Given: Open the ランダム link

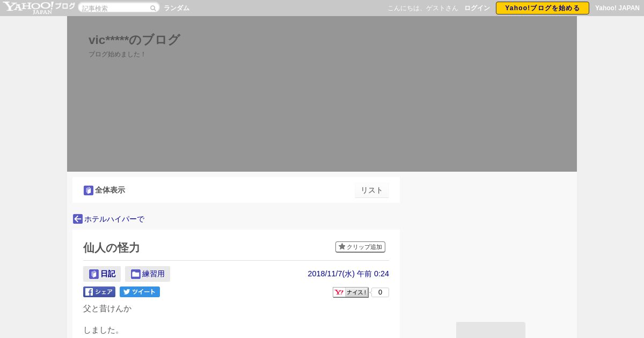Looking at the screenshot, I should coord(177,8).
